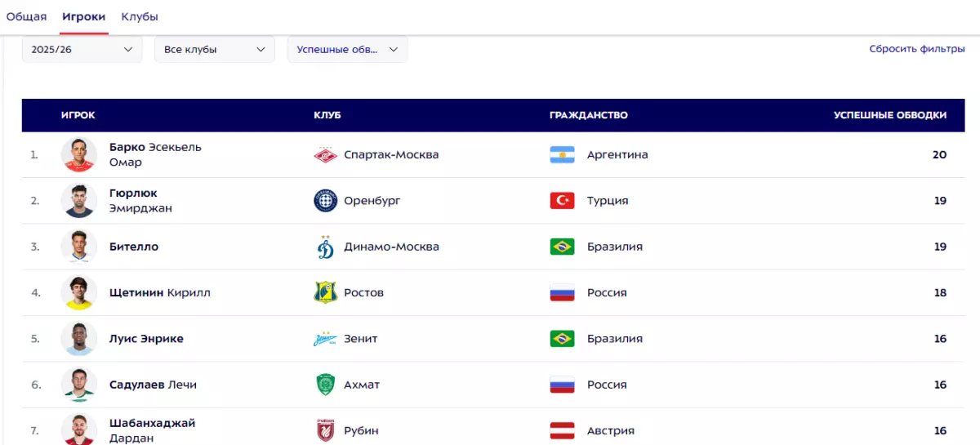Click the Orenburg club crest icon

[325, 200]
